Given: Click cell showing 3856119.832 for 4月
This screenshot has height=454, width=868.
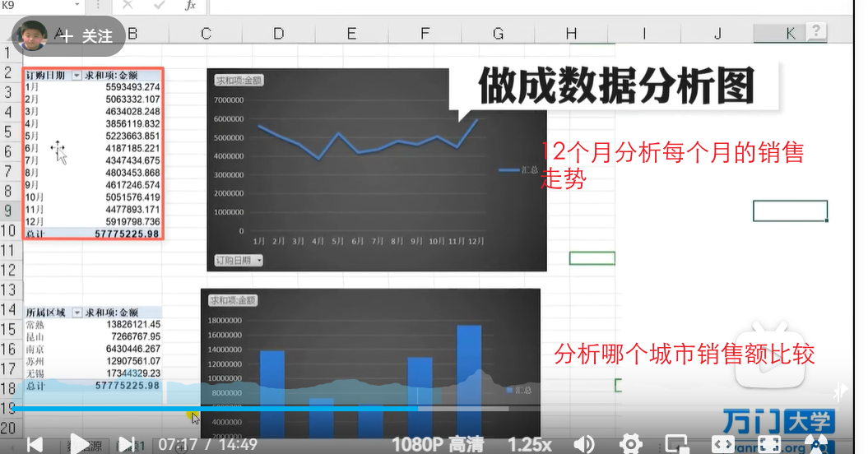Looking at the screenshot, I should (x=132, y=124).
